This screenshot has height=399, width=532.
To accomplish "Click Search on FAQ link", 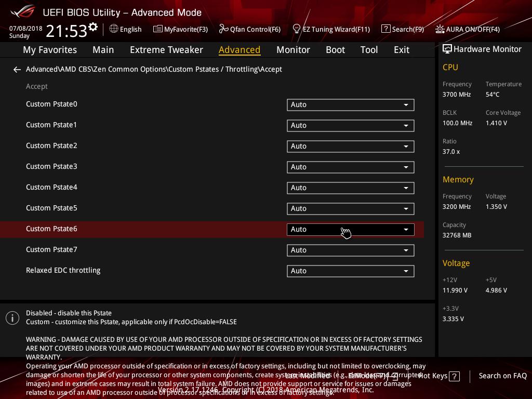I will click(x=502, y=376).
